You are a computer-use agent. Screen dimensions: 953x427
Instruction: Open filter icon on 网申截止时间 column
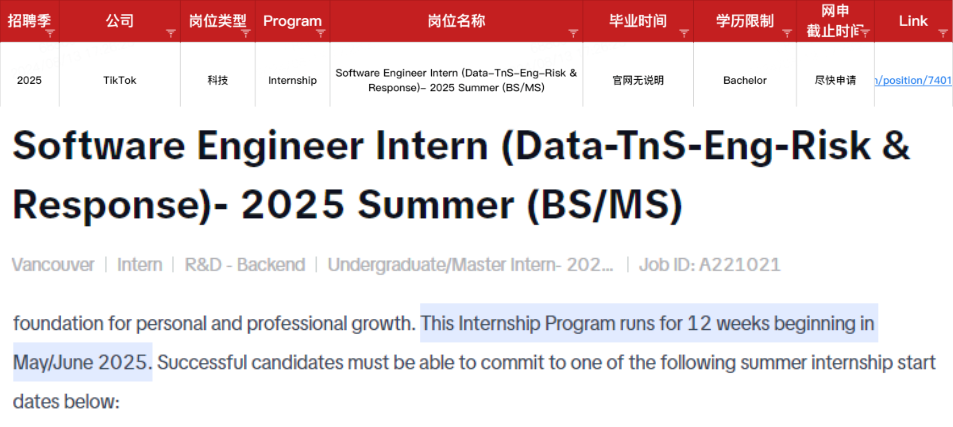(x=865, y=33)
